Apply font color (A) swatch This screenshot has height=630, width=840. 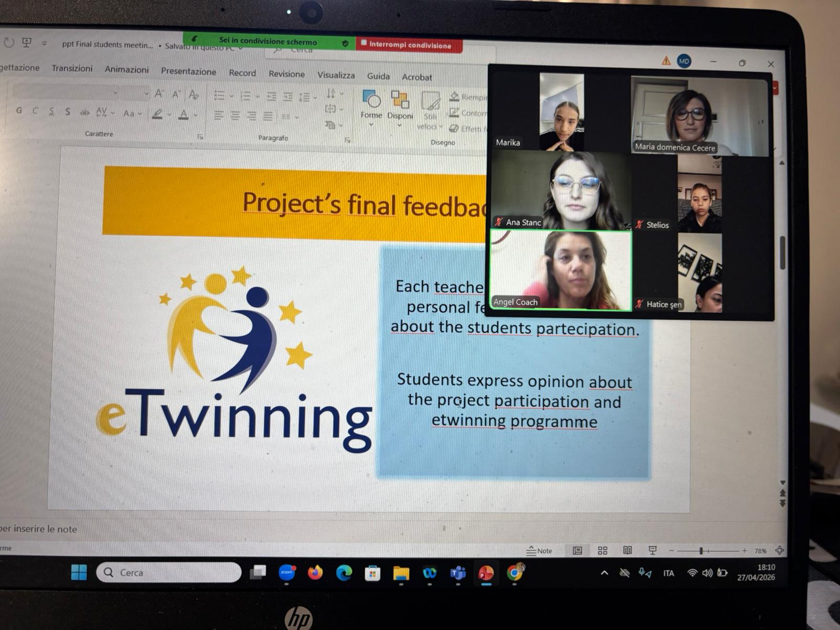[184, 114]
